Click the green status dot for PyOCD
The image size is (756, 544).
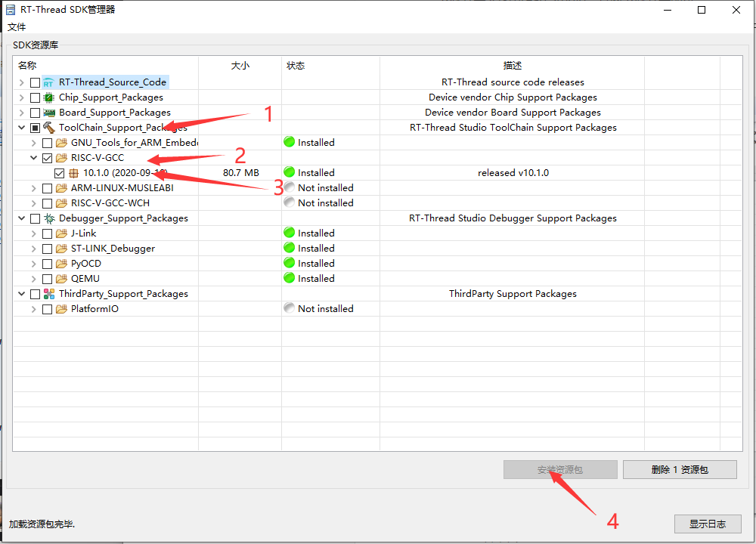(290, 263)
